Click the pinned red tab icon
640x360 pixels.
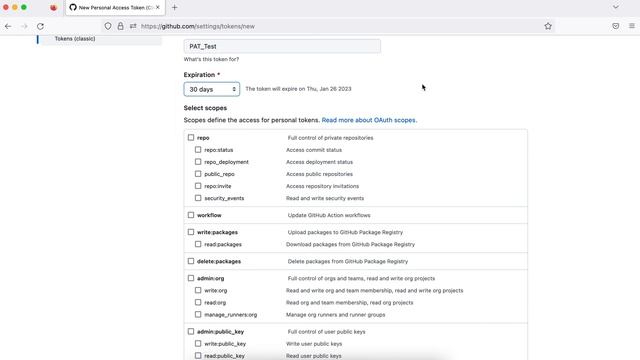click(x=53, y=7)
